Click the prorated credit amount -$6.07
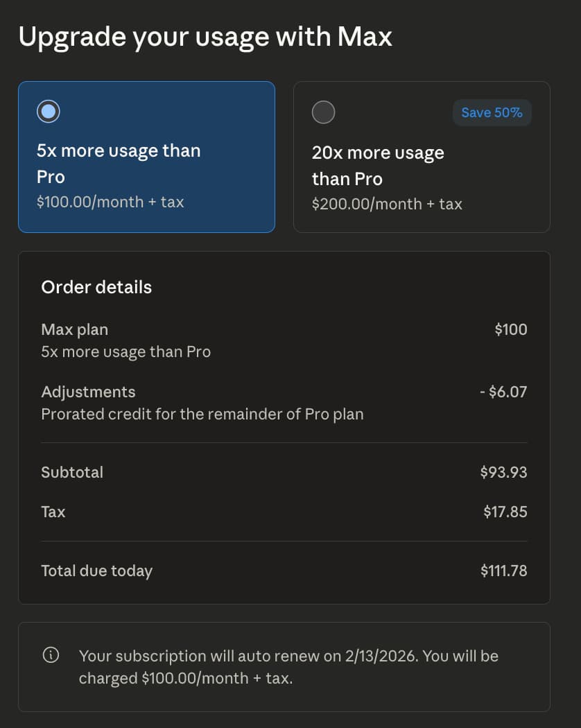 tap(503, 392)
